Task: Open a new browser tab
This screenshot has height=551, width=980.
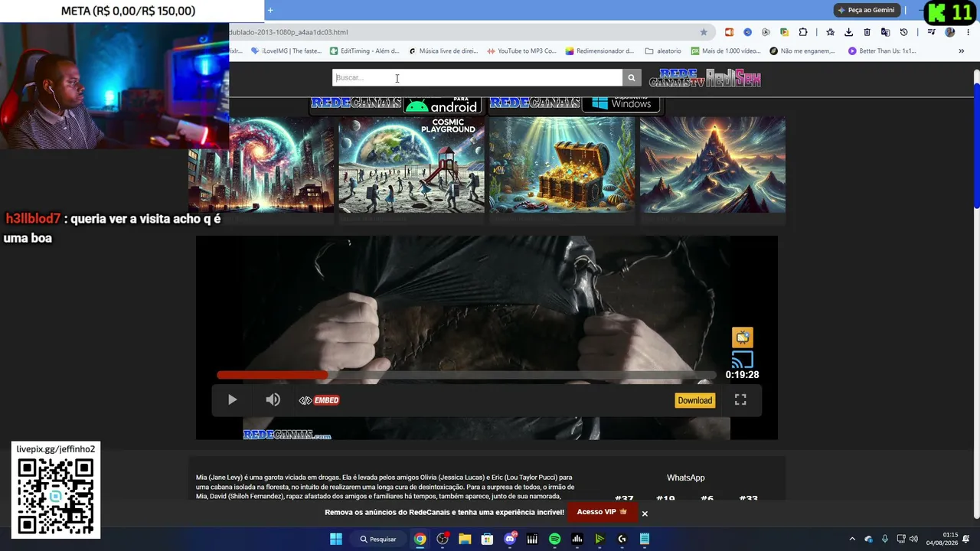Action: click(270, 10)
